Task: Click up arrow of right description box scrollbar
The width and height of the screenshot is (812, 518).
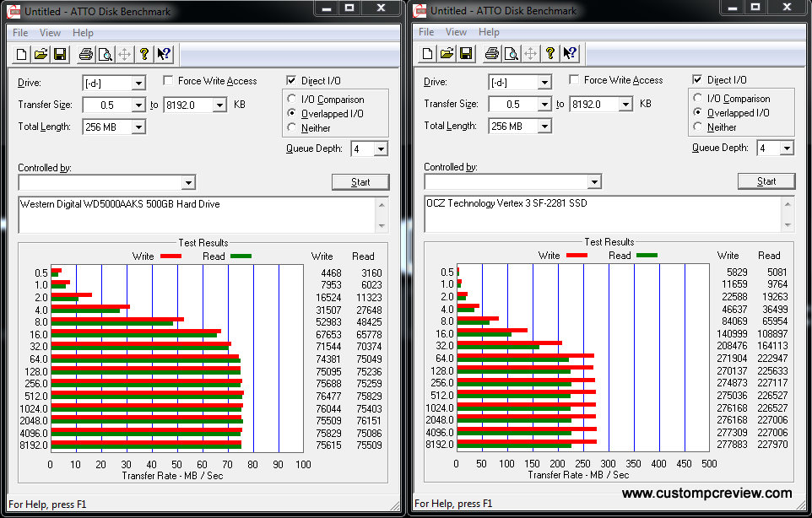Action: coord(788,204)
